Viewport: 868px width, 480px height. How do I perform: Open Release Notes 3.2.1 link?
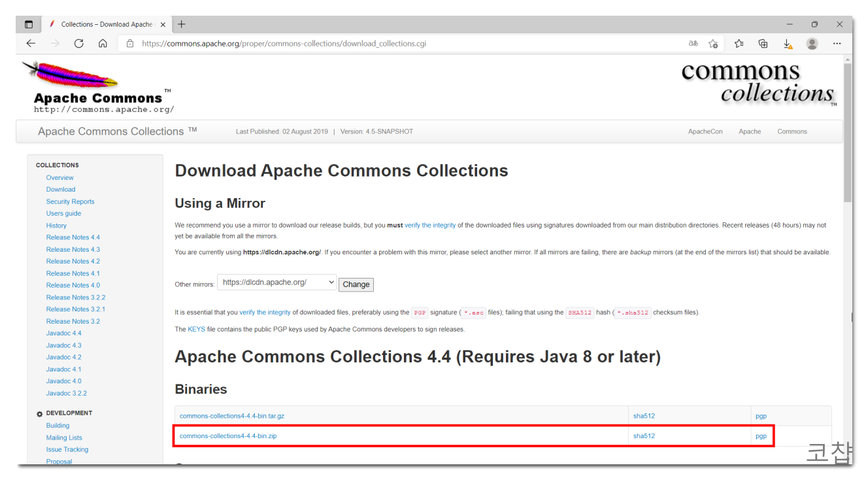76,309
